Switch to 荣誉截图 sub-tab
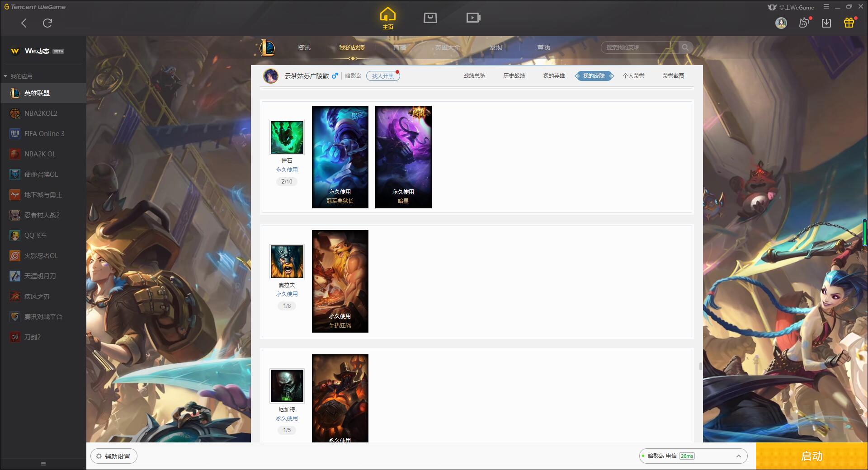The image size is (868, 470). [x=673, y=76]
